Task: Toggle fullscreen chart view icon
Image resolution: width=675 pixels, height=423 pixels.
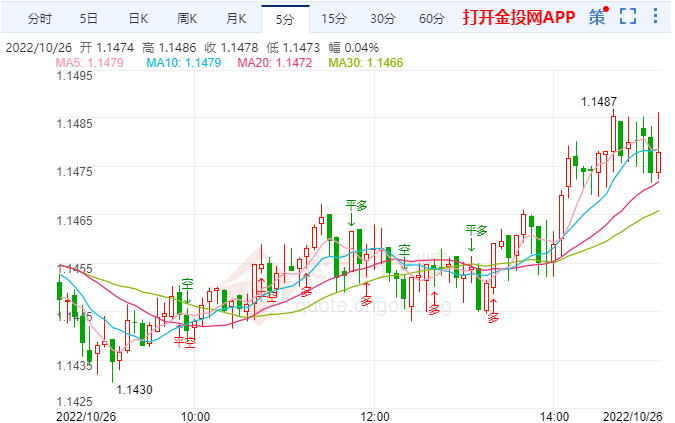Action: [x=628, y=16]
